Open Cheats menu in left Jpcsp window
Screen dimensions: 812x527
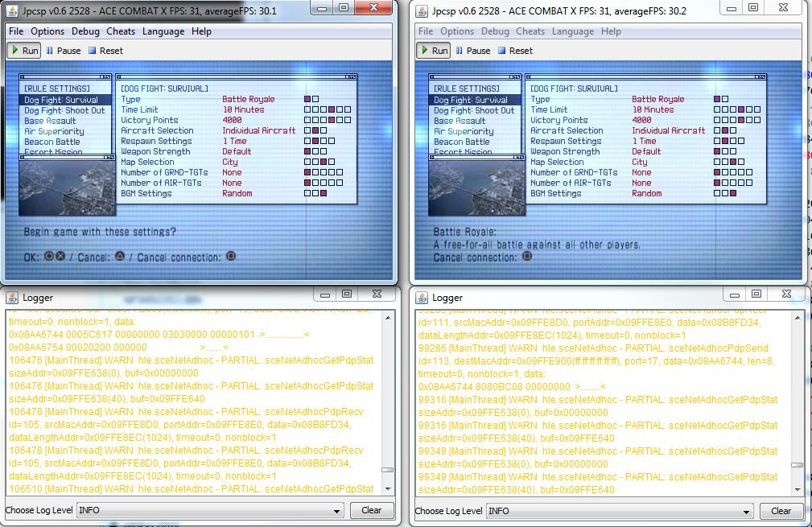(x=121, y=31)
